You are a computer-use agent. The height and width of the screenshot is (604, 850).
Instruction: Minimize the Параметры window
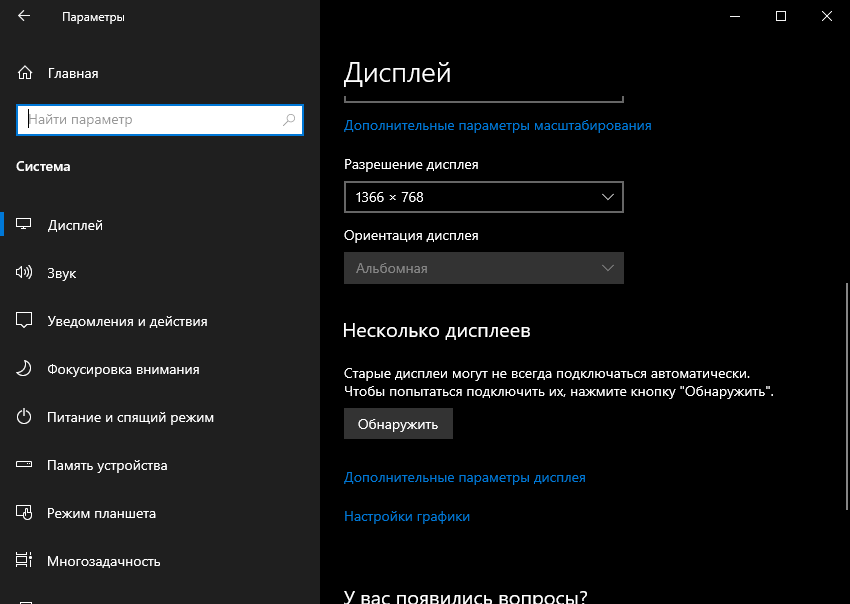point(735,16)
